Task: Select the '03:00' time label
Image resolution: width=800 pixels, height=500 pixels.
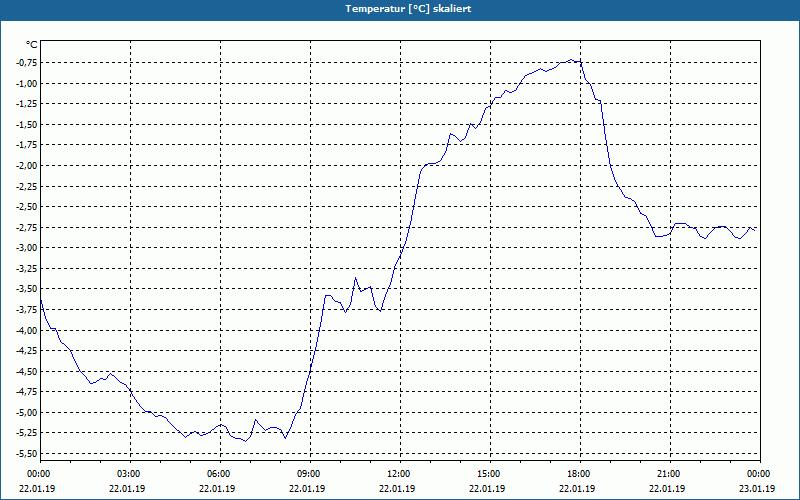Action: (131, 473)
